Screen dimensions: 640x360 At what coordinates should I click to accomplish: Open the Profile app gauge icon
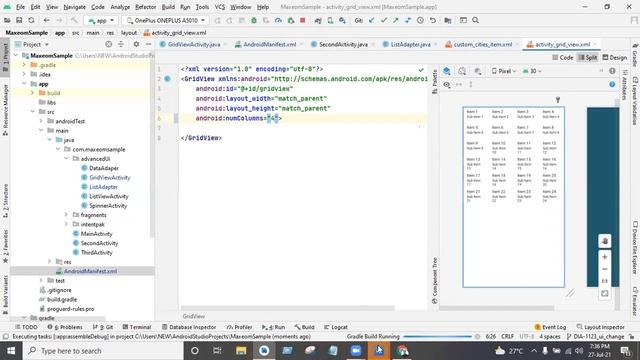[x=278, y=20]
